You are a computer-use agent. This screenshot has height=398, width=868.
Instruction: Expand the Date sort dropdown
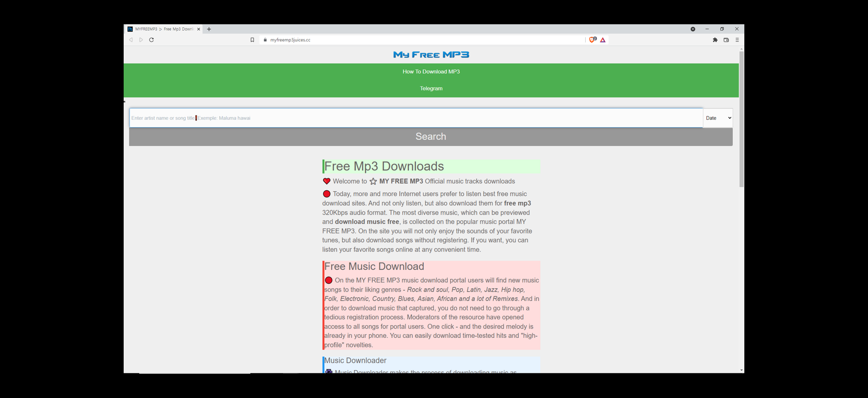point(718,118)
